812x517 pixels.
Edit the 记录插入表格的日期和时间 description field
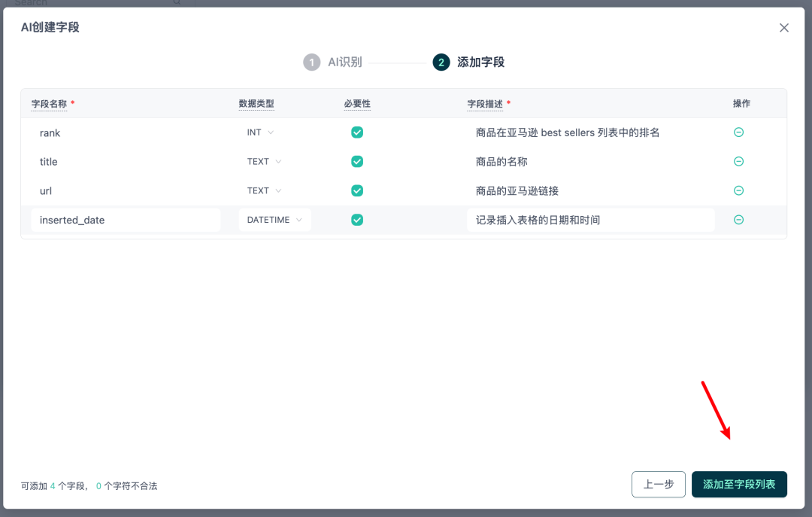coord(589,220)
